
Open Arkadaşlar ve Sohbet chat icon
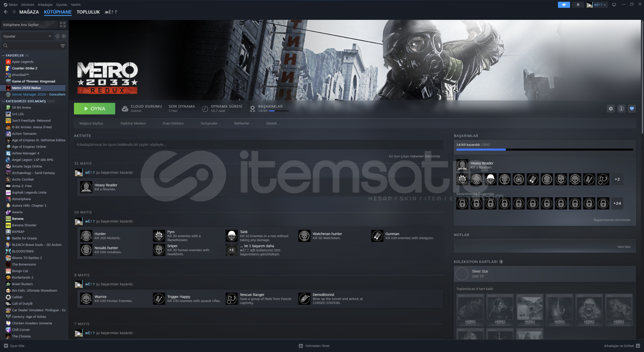(x=638, y=346)
